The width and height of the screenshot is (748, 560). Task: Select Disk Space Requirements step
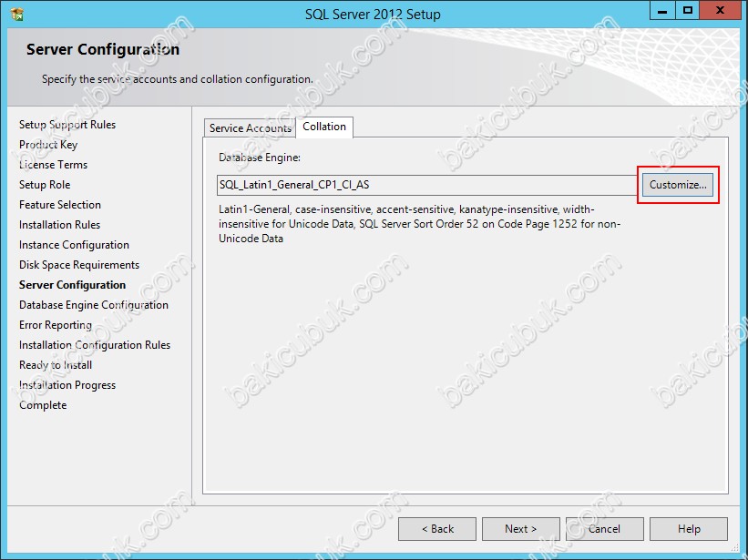point(79,265)
